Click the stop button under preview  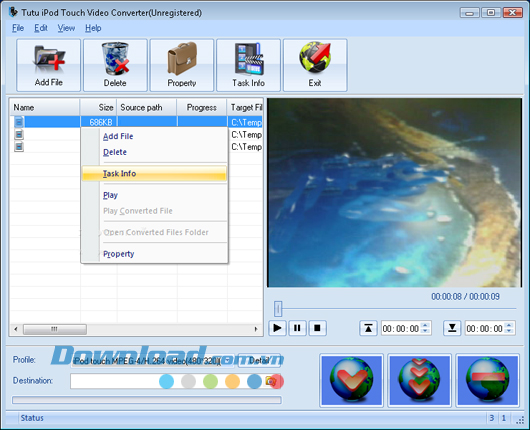click(317, 328)
